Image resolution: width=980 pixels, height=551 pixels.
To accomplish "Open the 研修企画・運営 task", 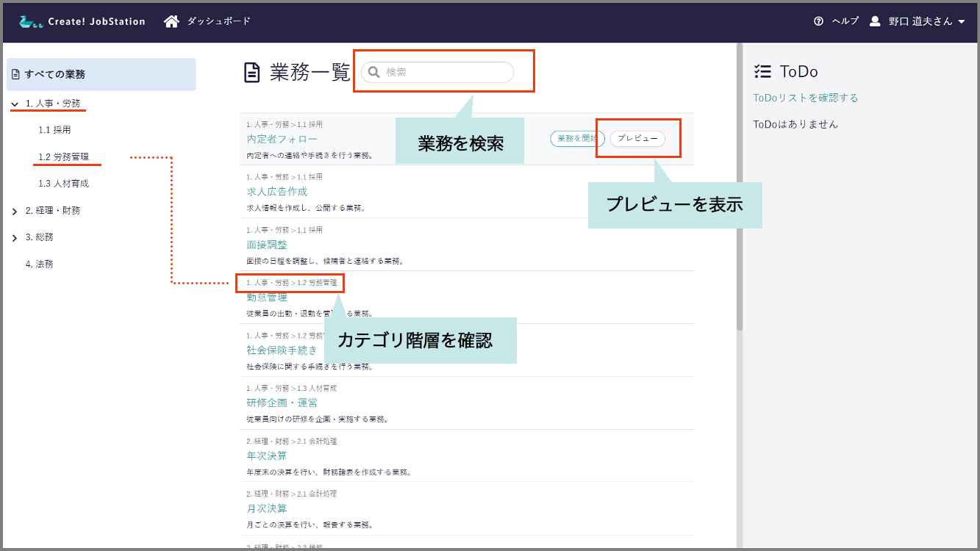I will (282, 403).
